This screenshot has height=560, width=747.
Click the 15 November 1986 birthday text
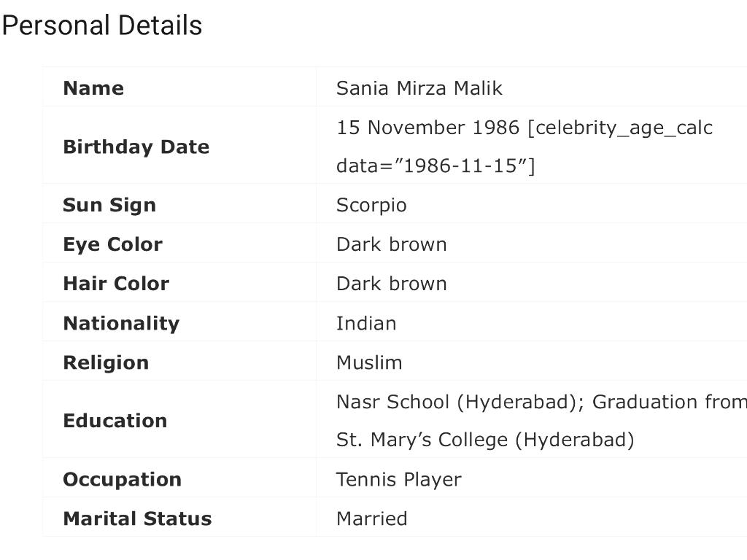pos(429,128)
